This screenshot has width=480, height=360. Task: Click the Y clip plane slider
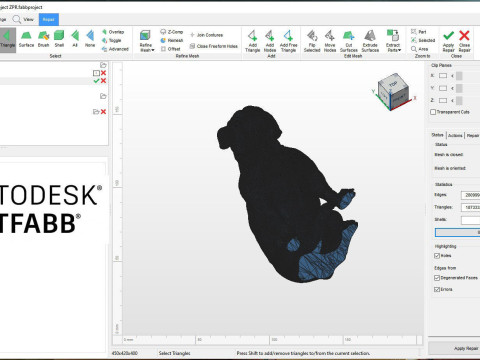[x=459, y=88]
